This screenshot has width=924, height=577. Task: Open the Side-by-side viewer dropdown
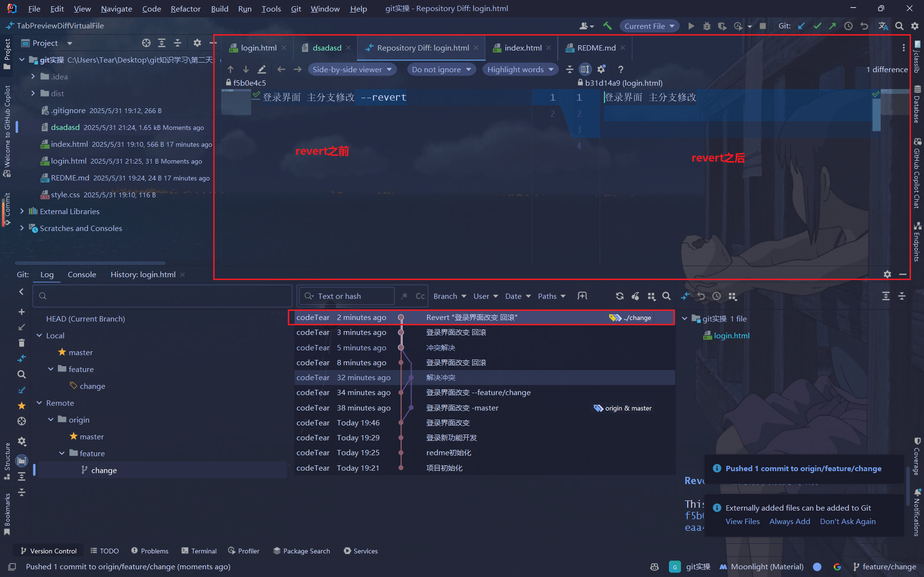click(352, 69)
